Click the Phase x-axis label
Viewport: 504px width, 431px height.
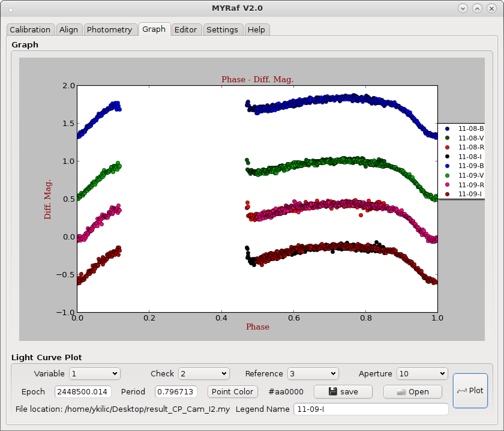point(257,327)
